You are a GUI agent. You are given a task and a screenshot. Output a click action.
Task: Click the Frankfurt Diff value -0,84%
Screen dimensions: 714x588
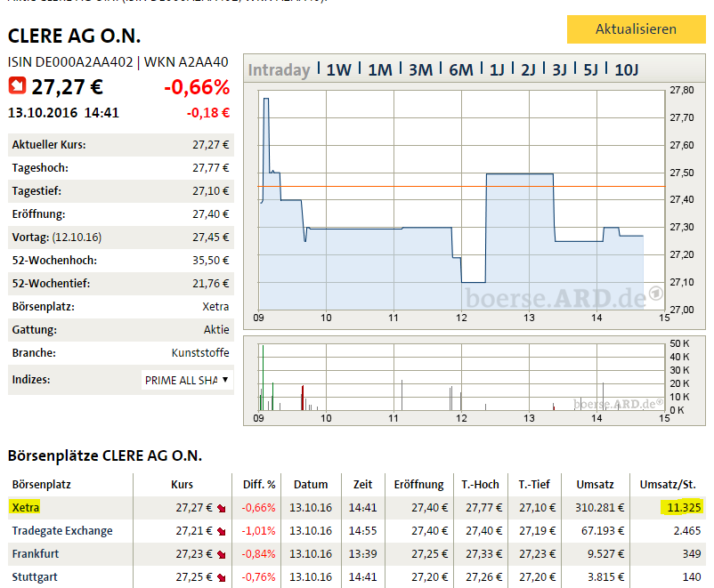coord(259,554)
